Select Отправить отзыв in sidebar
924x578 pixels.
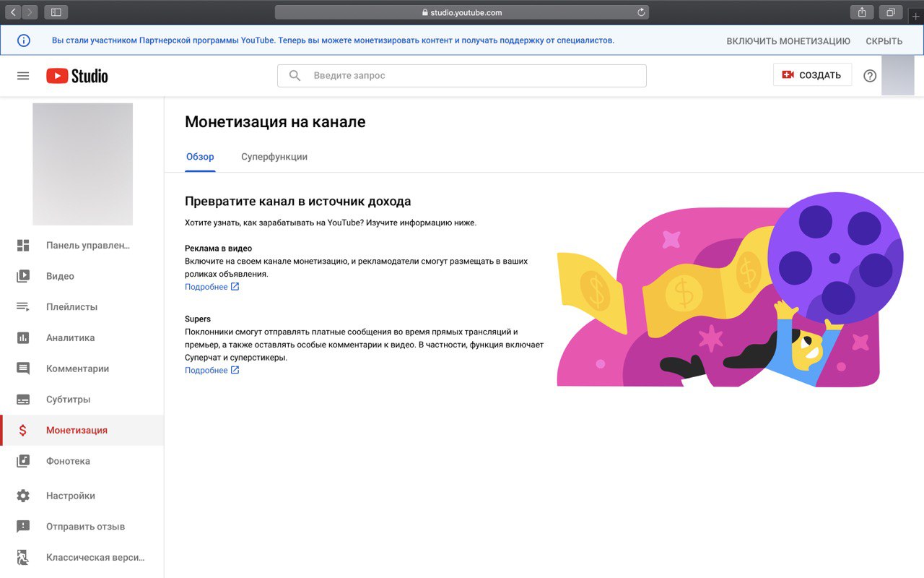pyautogui.click(x=82, y=527)
